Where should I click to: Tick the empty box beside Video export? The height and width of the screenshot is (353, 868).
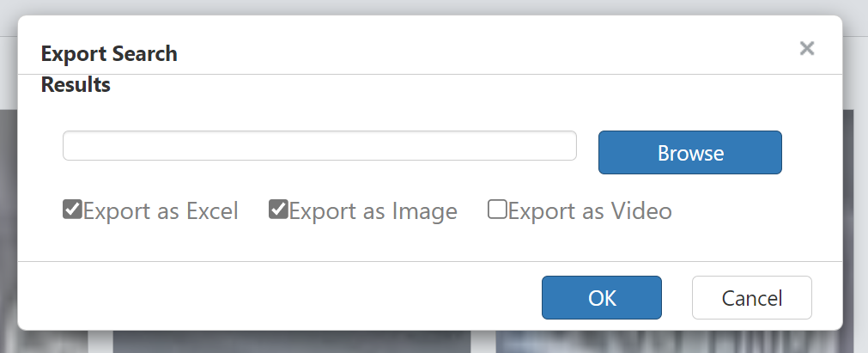coord(497,210)
